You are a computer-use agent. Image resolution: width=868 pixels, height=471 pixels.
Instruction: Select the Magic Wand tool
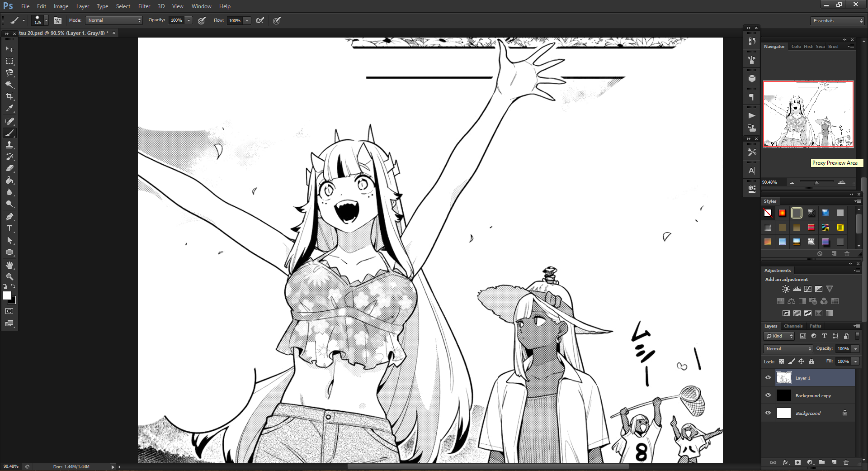click(9, 85)
